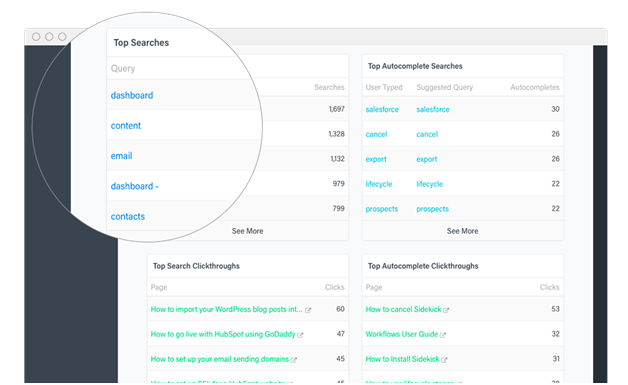Open 'lifecycle' in Suggested Query column
The width and height of the screenshot is (628, 385).
430,184
